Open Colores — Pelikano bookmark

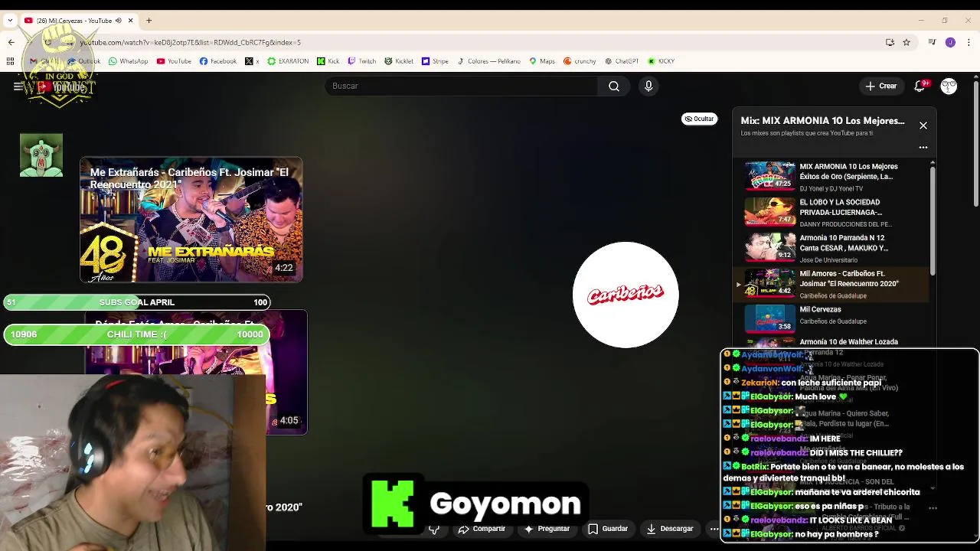pos(488,61)
